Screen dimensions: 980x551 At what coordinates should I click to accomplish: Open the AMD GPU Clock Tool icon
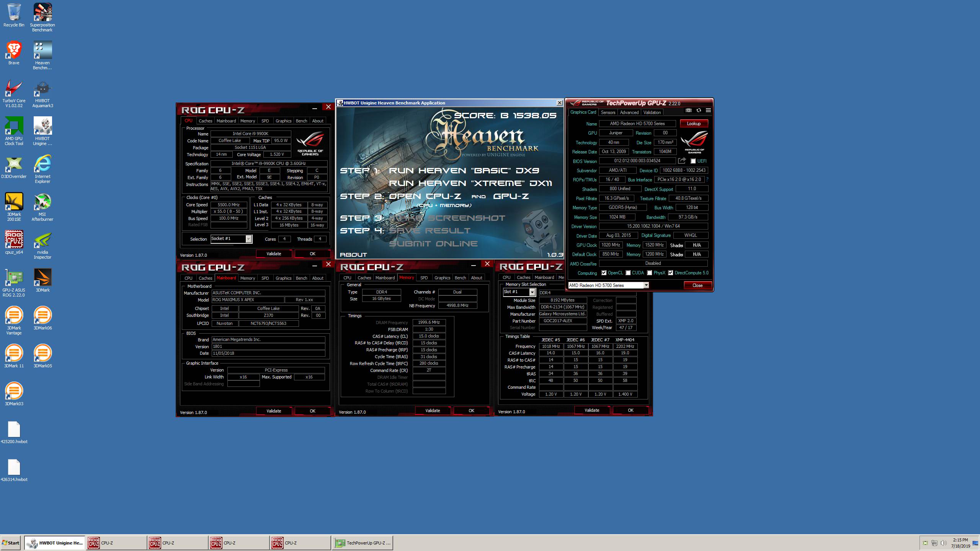pyautogui.click(x=14, y=131)
